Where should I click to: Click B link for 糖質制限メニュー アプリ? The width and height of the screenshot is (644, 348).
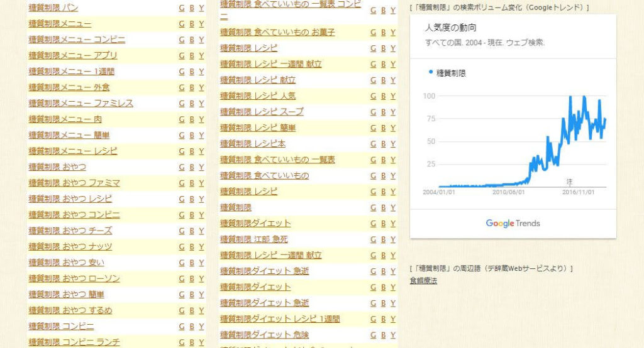[x=192, y=56]
